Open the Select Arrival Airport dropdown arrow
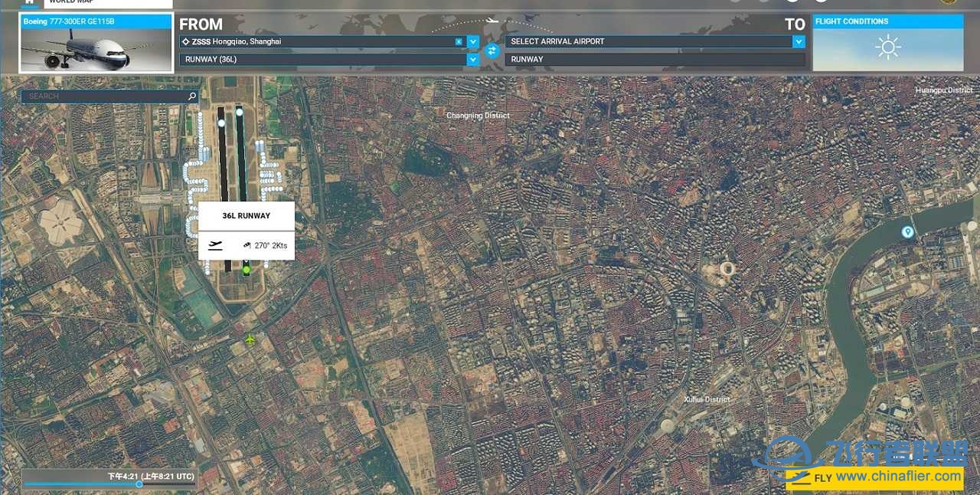The image size is (980, 495). click(x=799, y=41)
